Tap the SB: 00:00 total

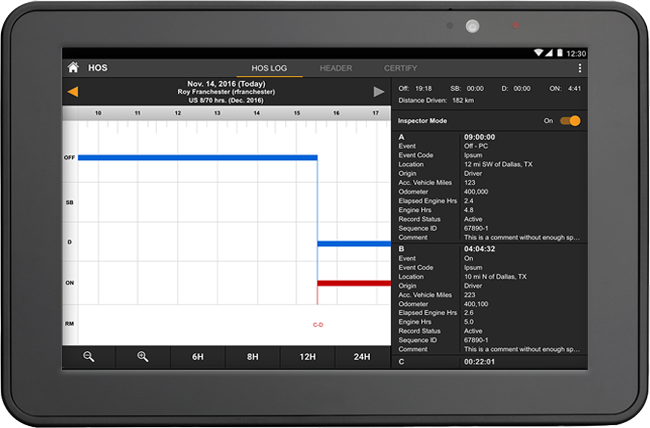coord(467,88)
